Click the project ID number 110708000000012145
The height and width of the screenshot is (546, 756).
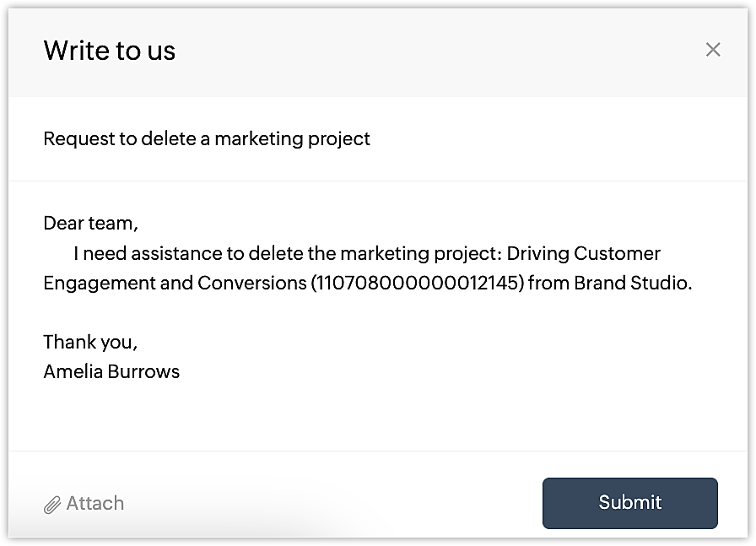pyautogui.click(x=418, y=283)
